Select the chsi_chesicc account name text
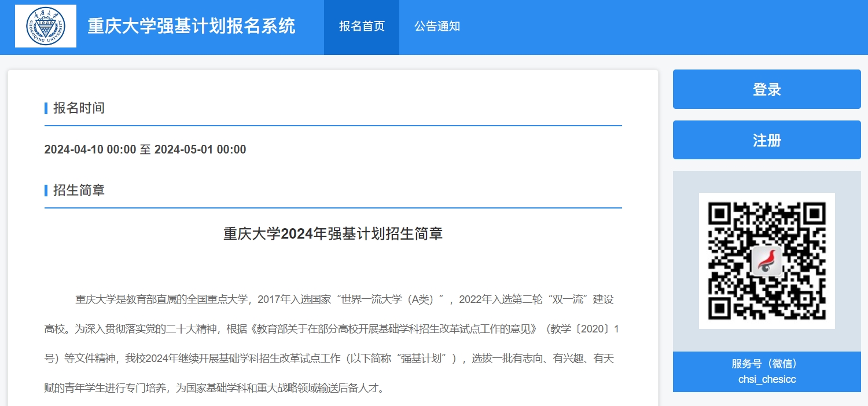 pyautogui.click(x=767, y=380)
